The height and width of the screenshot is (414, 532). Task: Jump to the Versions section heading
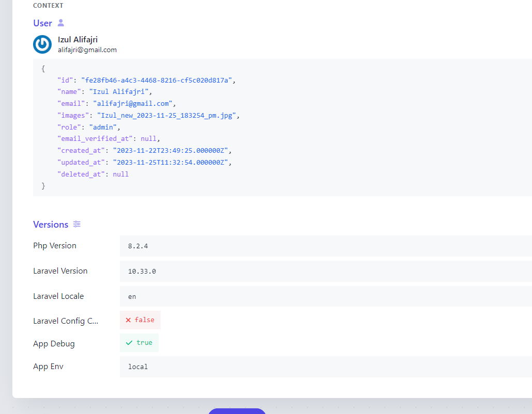51,225
